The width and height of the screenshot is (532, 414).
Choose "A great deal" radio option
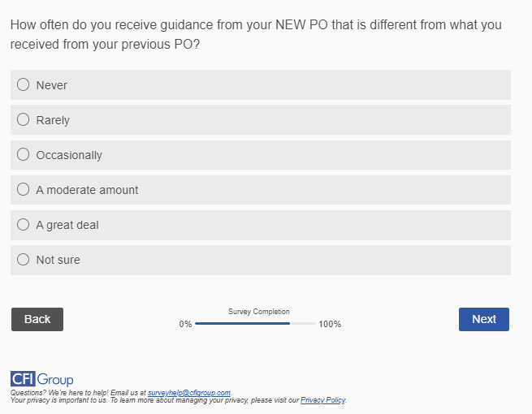click(x=23, y=224)
